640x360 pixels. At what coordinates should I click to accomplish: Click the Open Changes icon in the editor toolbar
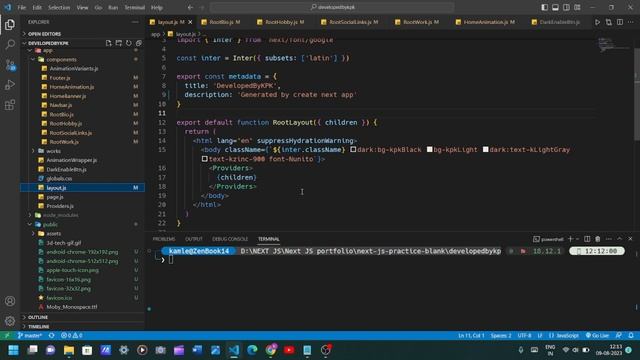coord(609,22)
